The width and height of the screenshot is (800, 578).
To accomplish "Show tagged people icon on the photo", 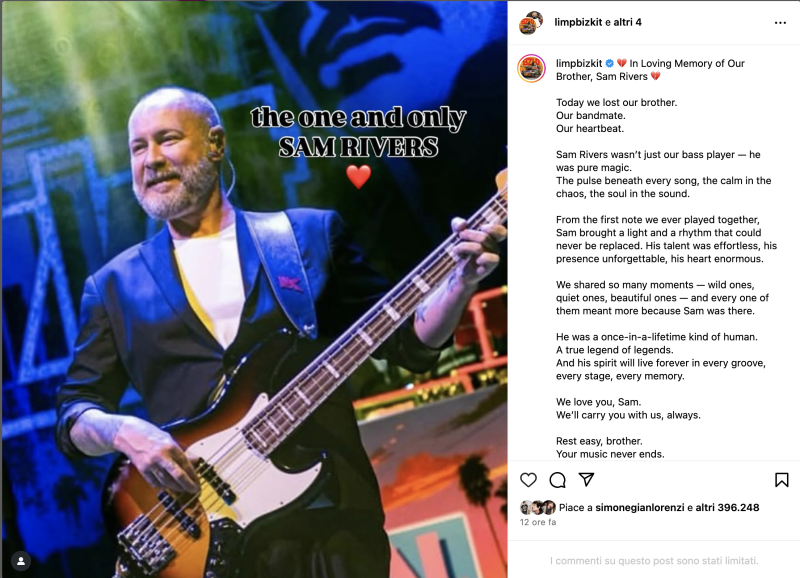I will click(21, 561).
